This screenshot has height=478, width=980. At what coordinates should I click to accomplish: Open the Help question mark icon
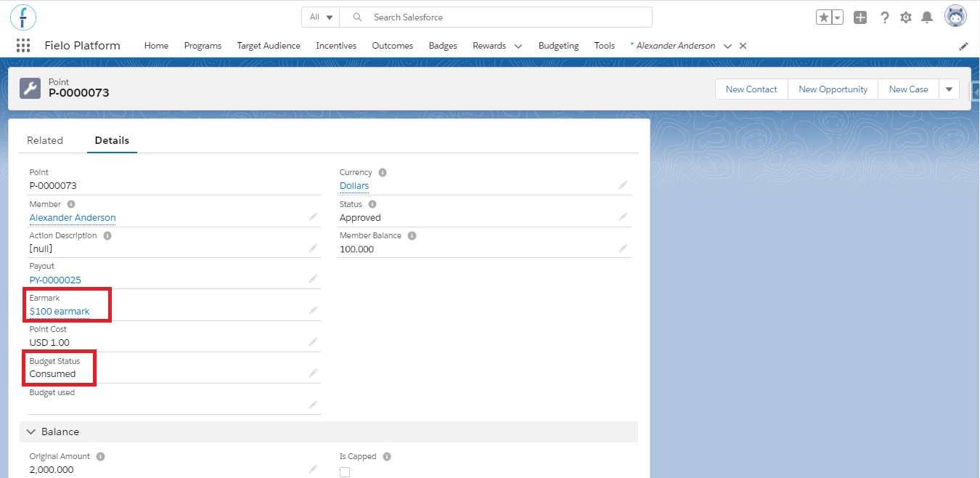click(884, 17)
